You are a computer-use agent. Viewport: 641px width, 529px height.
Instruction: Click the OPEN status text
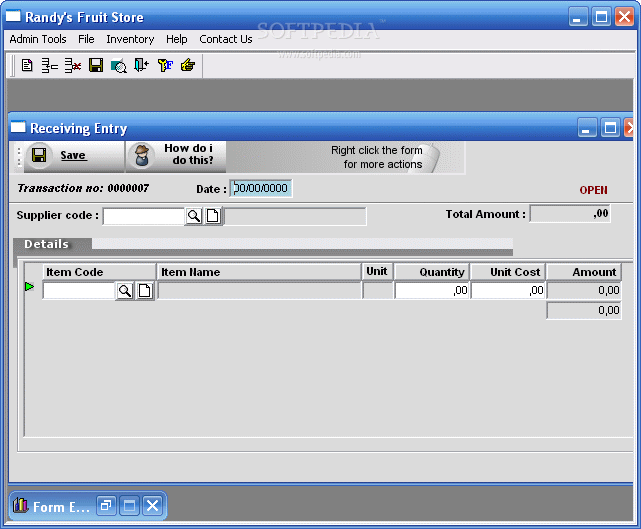tap(593, 190)
